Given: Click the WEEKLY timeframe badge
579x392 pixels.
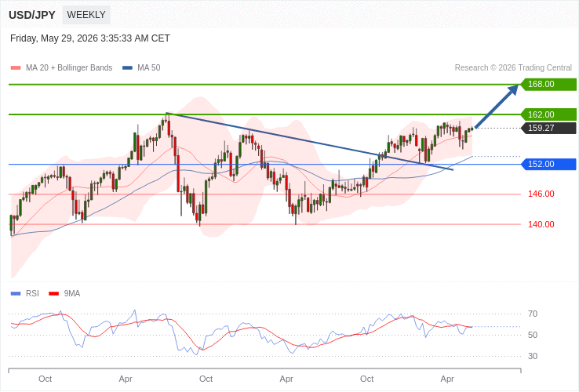Looking at the screenshot, I should (86, 15).
